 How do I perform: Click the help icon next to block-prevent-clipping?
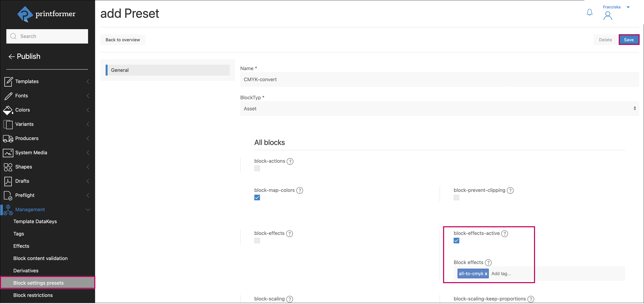(510, 190)
